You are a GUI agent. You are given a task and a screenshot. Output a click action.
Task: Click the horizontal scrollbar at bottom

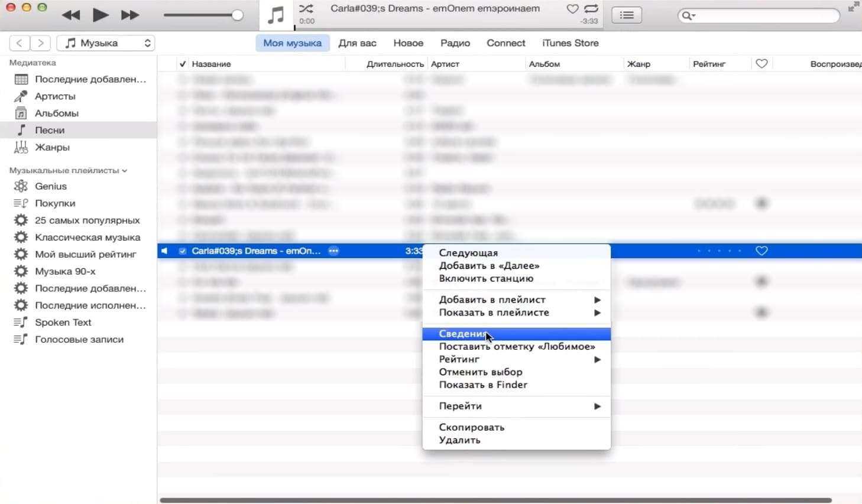(495, 500)
